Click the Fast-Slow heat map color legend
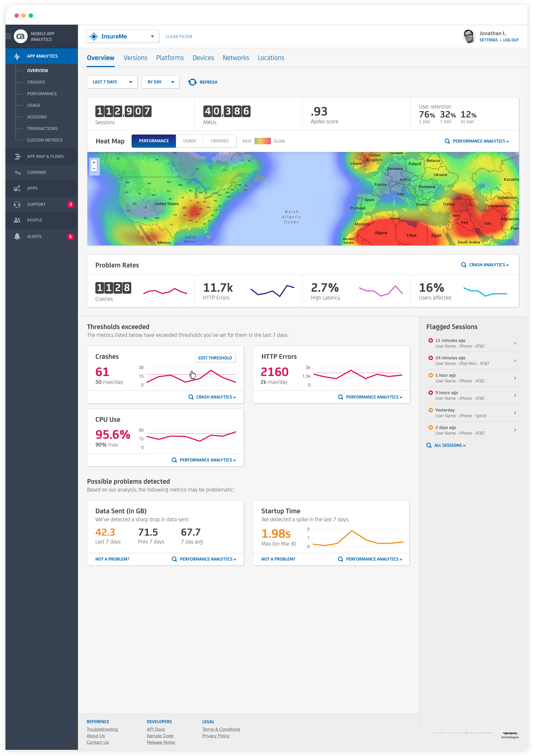This screenshot has width=533, height=756. click(262, 141)
